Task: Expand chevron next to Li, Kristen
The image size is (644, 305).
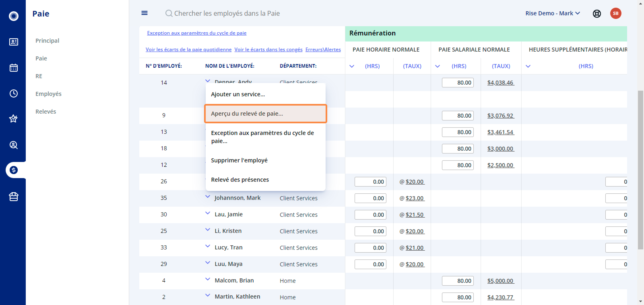Action: pyautogui.click(x=207, y=229)
